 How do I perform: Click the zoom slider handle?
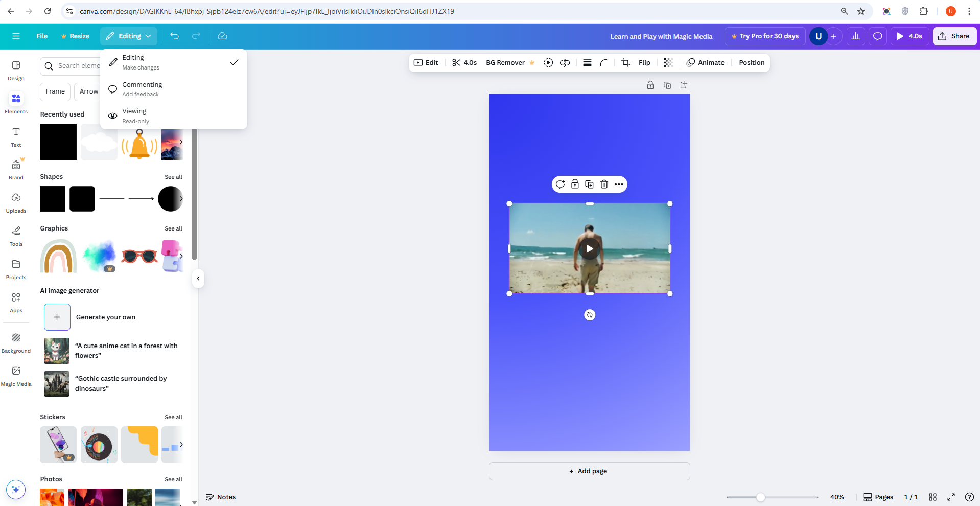(761, 497)
